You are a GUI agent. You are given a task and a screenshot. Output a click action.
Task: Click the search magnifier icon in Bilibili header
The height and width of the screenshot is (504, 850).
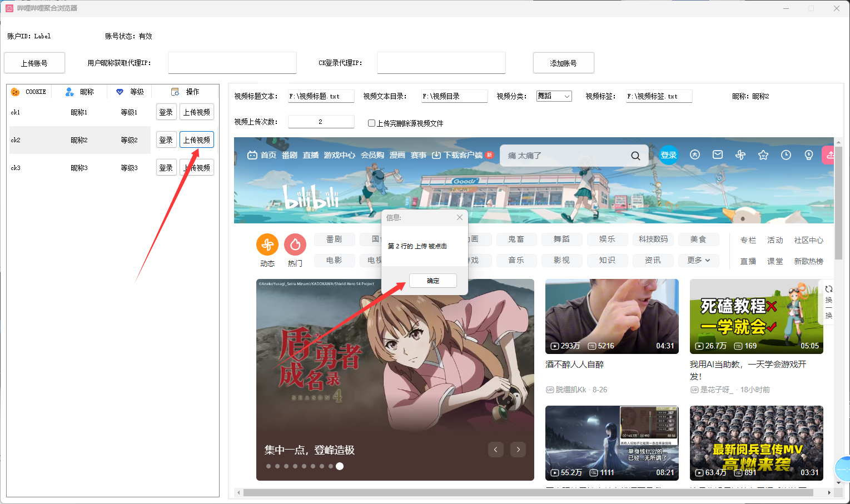coord(635,156)
